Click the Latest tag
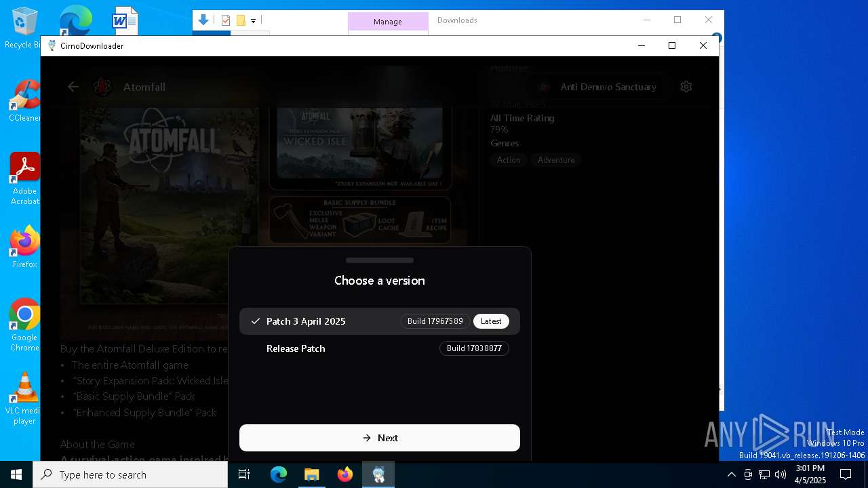868x488 pixels. click(491, 321)
